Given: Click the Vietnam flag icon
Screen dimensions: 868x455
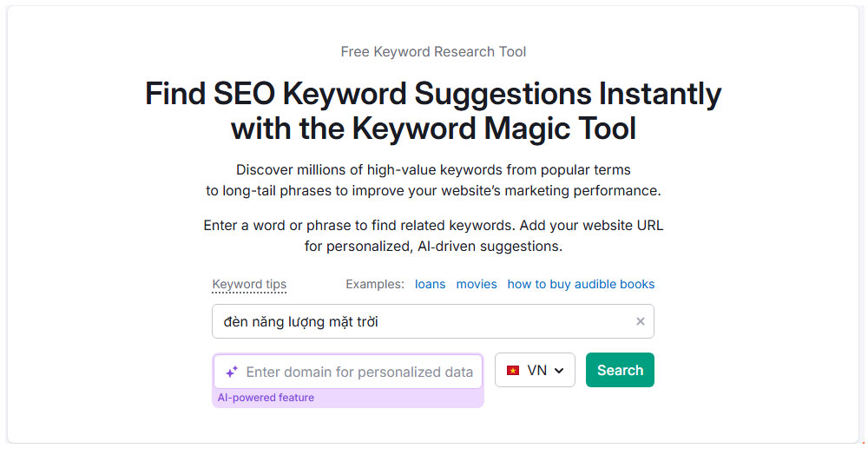Looking at the screenshot, I should click(513, 370).
